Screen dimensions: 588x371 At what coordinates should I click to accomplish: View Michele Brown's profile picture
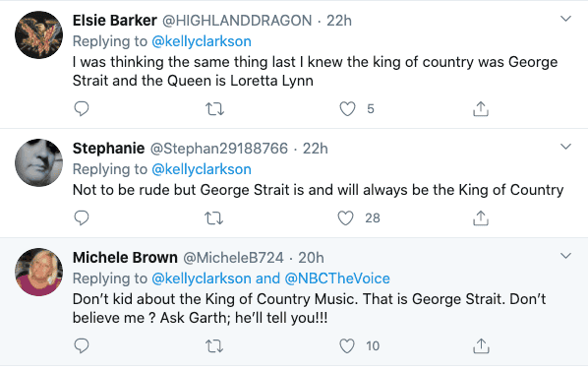tap(39, 272)
